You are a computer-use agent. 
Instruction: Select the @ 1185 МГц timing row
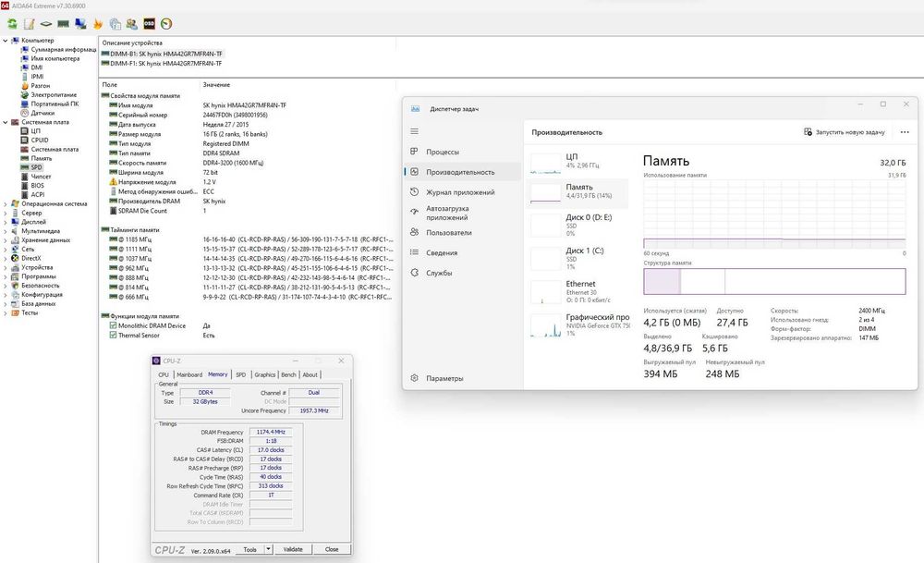(250, 239)
